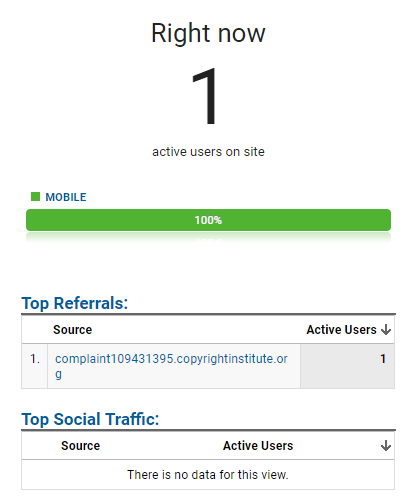Click the faded reflection under mobile bar
Viewport: 411px width, 499px height.
[208, 237]
